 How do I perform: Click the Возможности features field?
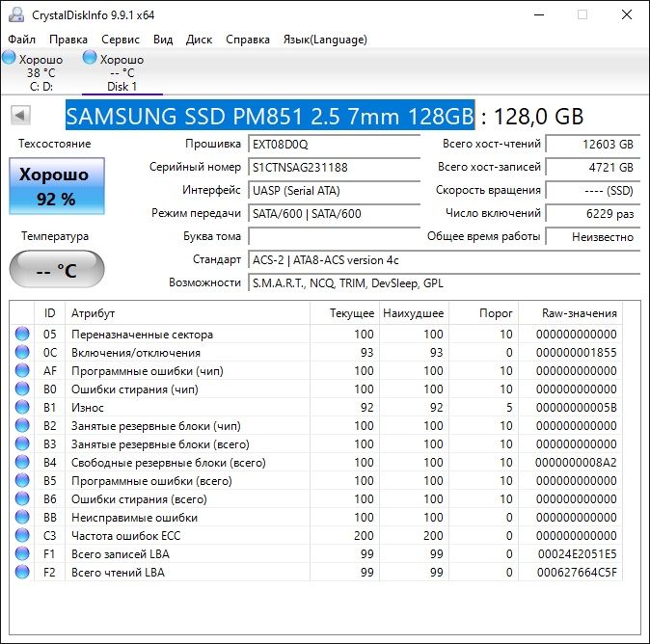(x=445, y=283)
